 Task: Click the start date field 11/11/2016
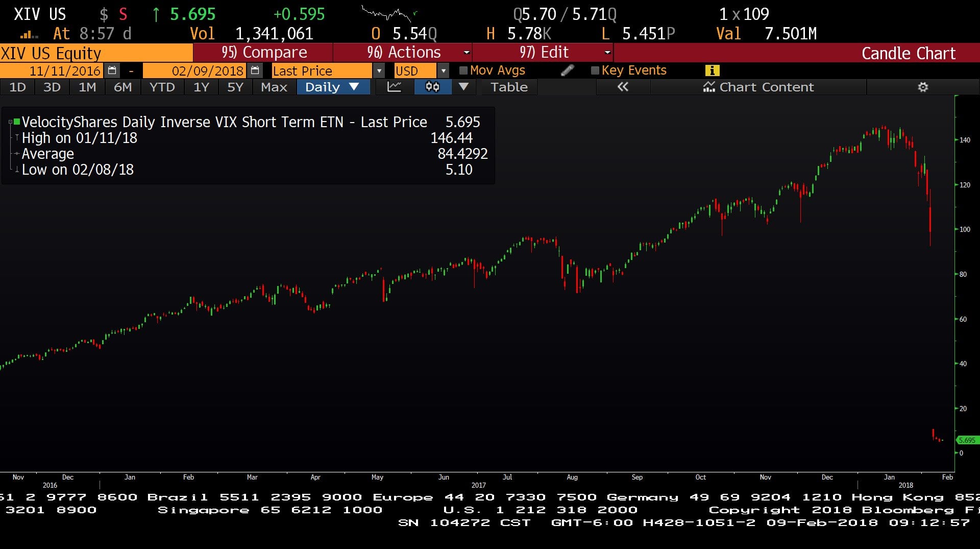click(x=52, y=70)
